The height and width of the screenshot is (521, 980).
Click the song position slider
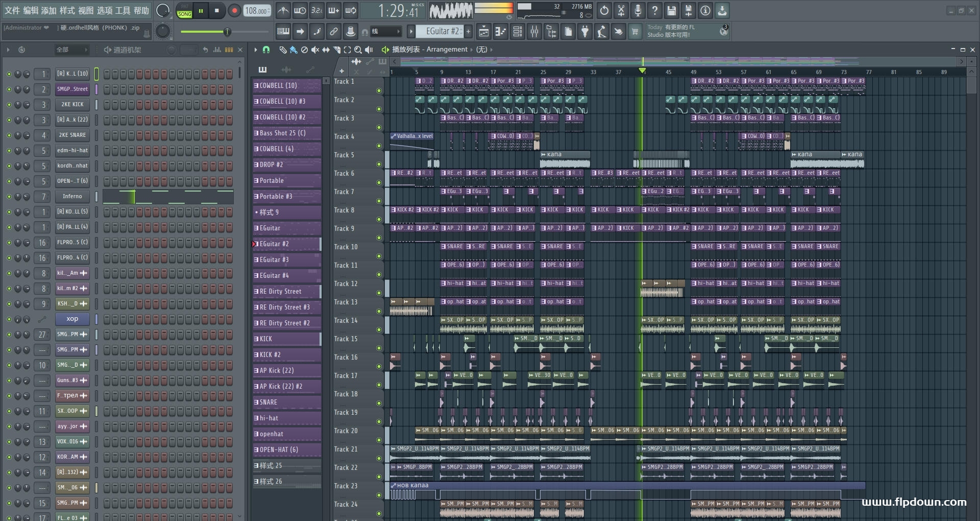click(x=228, y=32)
